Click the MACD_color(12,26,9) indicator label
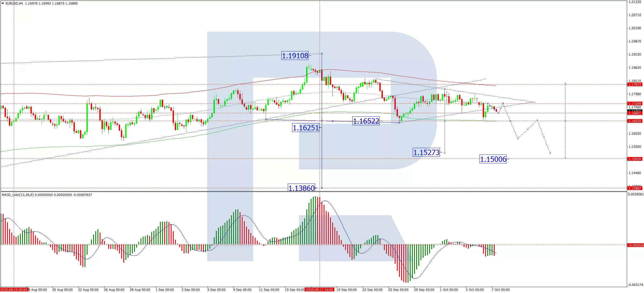644x293 pixels. tap(18, 195)
